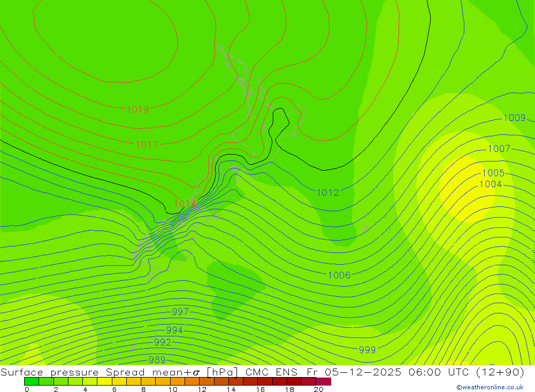Click the legend swatch right of label 18
This screenshot has width=535, height=392.
point(294,381)
